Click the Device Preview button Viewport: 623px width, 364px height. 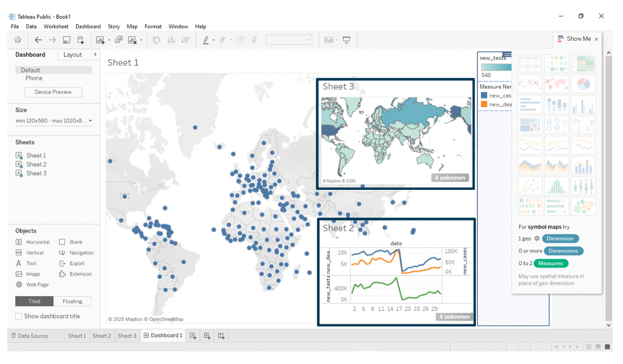53,92
